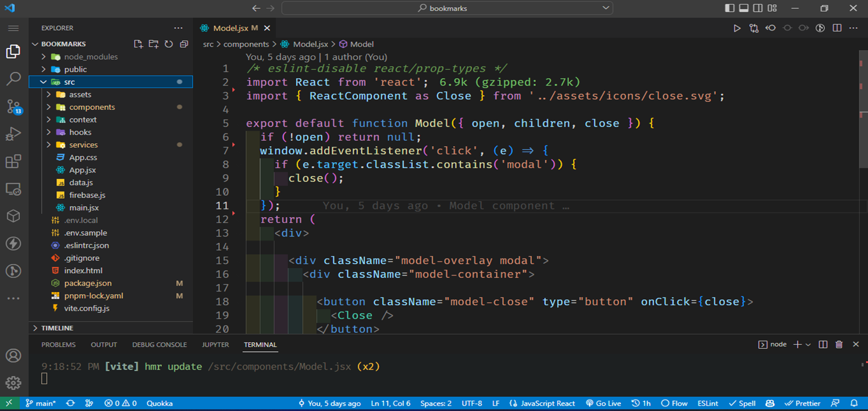Click the Split Terminal icon

click(823, 344)
